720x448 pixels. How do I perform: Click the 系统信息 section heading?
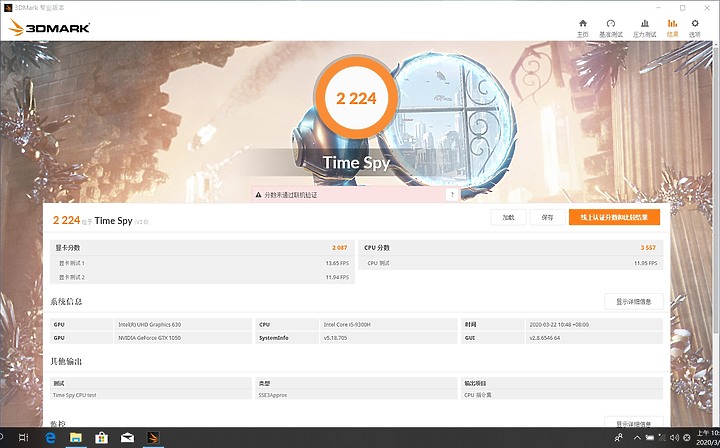pyautogui.click(x=66, y=302)
